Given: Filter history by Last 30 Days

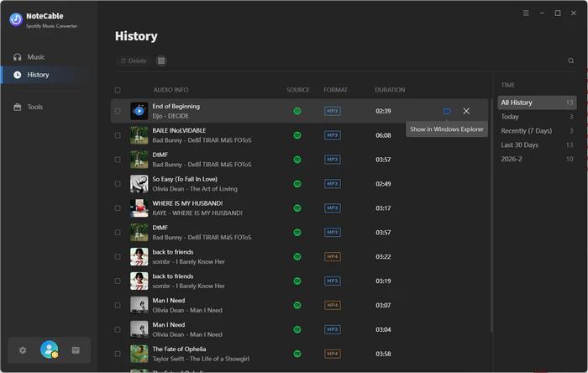Looking at the screenshot, I should (537, 145).
